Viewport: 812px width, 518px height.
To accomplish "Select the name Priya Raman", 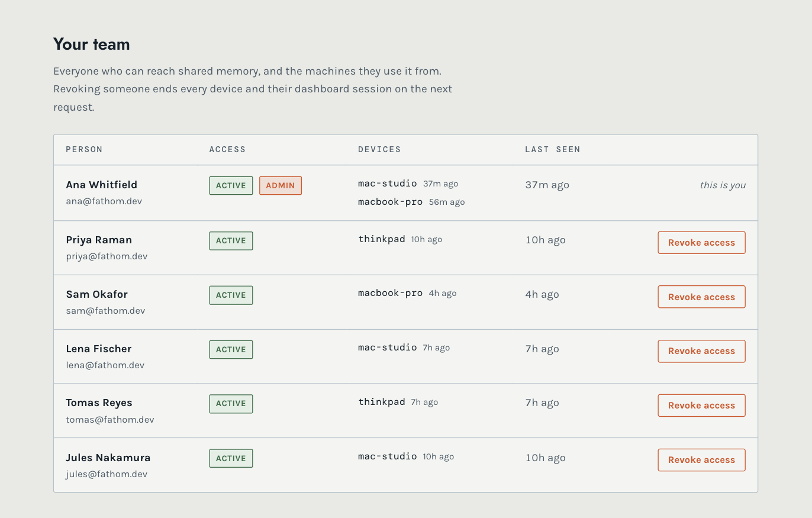I will pos(99,240).
